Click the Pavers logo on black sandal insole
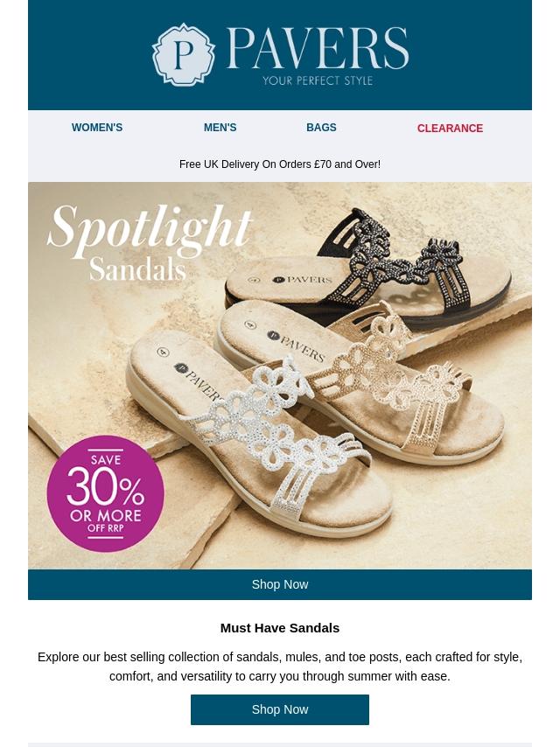This screenshot has width=560, height=747. [x=302, y=280]
